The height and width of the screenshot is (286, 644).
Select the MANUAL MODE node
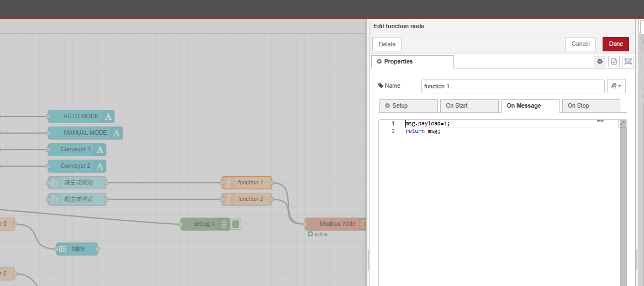point(85,133)
